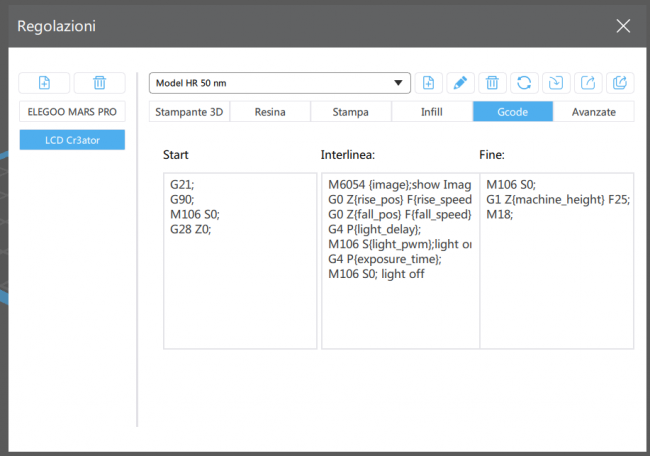This screenshot has height=456, width=650.
Task: Open the Avanzate tab
Action: (593, 112)
